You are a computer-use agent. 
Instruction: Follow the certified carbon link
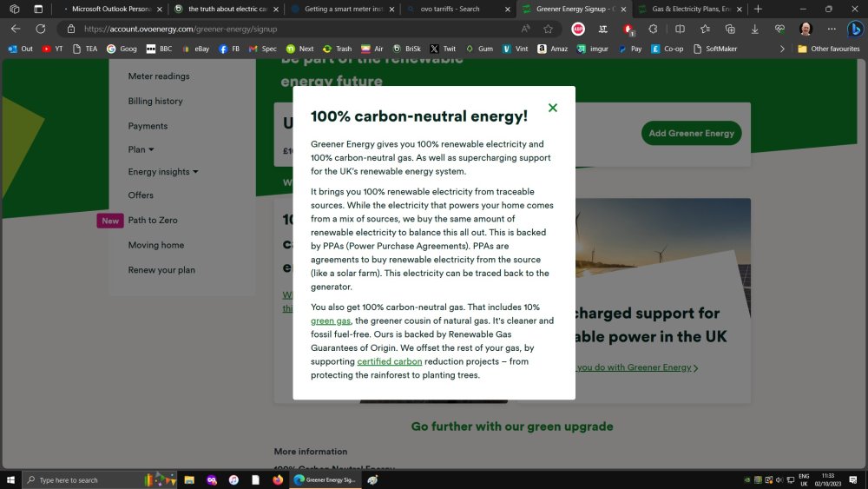pyautogui.click(x=389, y=361)
